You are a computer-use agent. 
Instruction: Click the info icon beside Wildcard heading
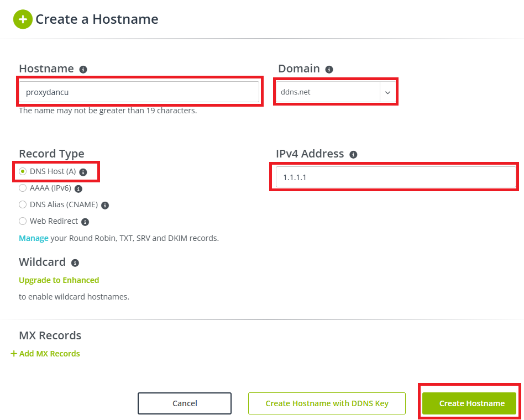tap(75, 263)
